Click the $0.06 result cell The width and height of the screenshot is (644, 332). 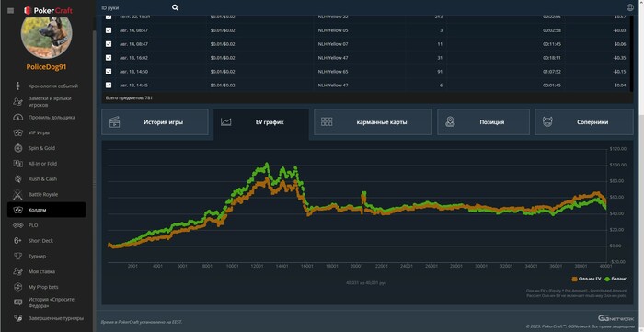click(620, 44)
